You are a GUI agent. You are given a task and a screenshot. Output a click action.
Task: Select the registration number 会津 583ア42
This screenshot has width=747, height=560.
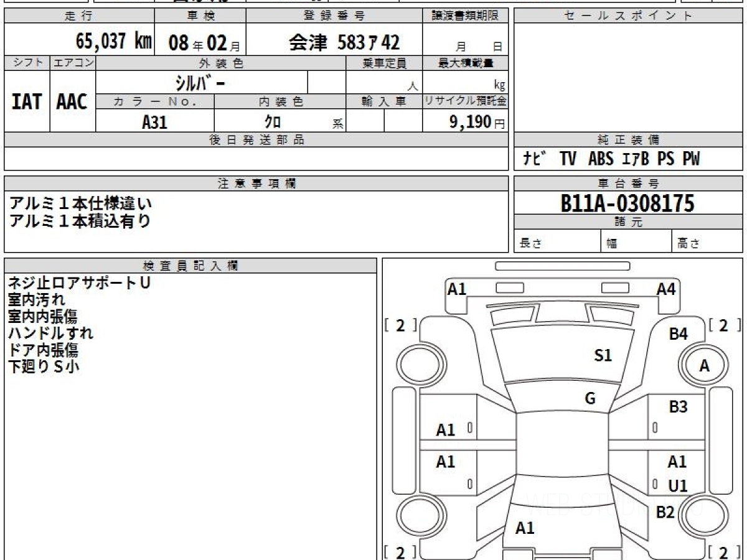click(344, 42)
